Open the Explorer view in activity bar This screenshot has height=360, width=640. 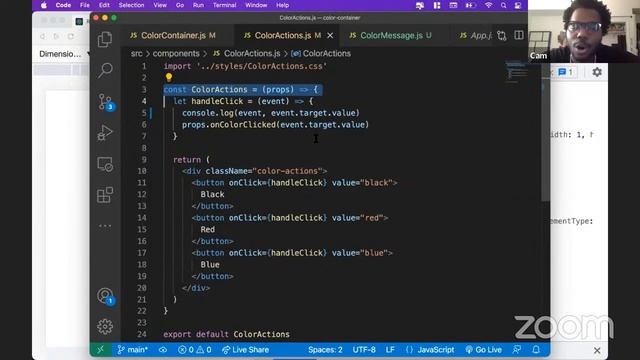coord(105,40)
